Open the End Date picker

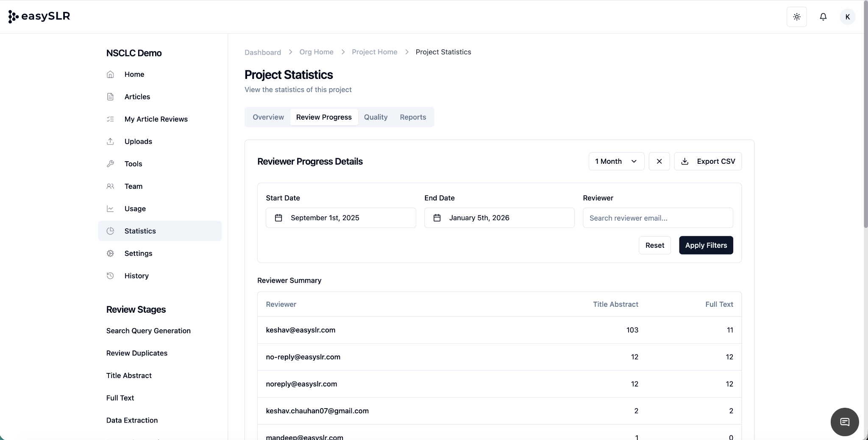pyautogui.click(x=499, y=218)
